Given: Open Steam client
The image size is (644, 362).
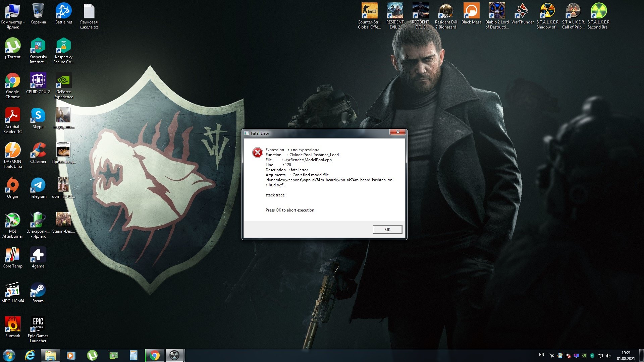Looking at the screenshot, I should 38,291.
